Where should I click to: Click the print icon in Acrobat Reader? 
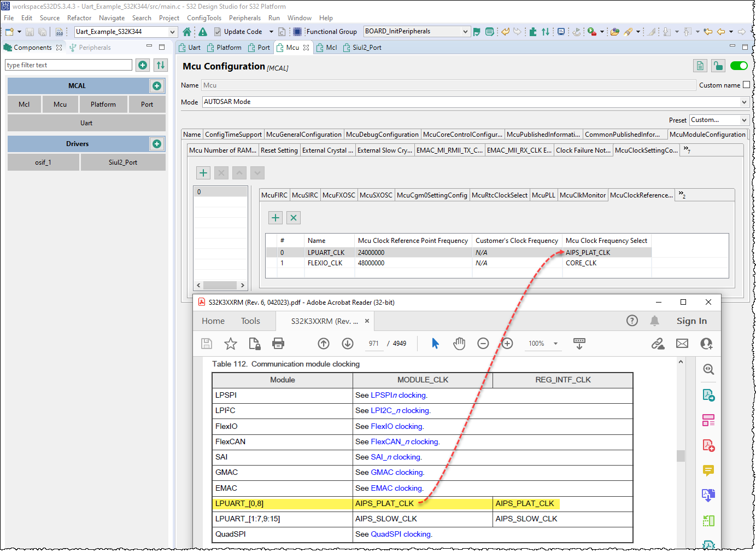tap(278, 344)
